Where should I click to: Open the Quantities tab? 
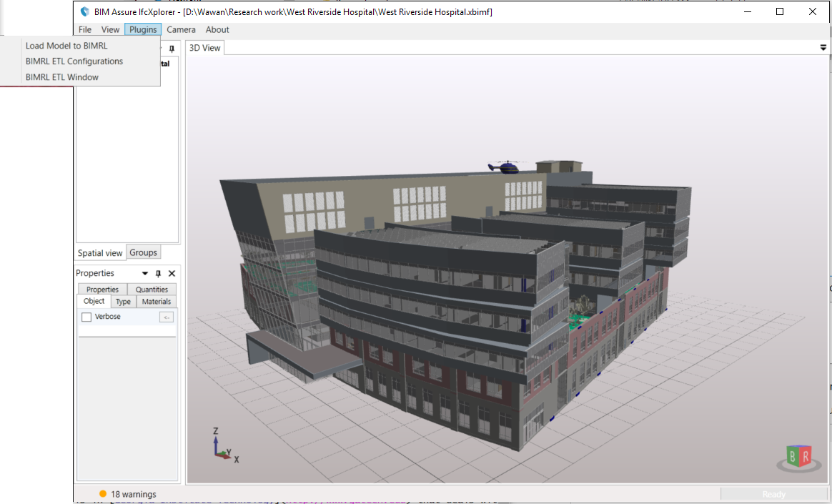coord(152,289)
